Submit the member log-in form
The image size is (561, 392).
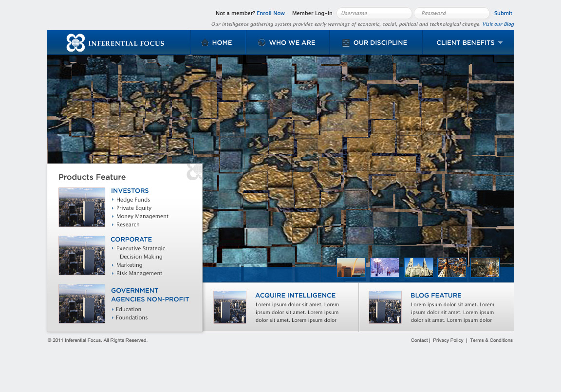[x=503, y=13]
